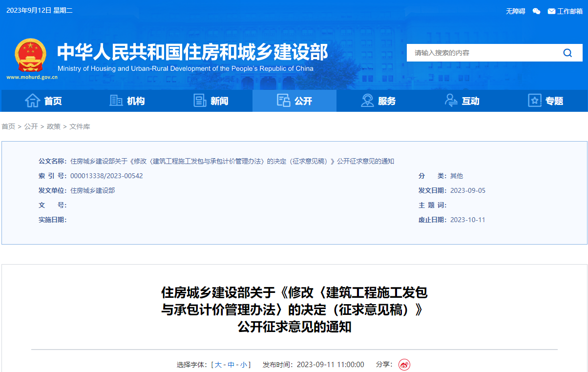The image size is (588, 372).
Task: Click the magnifier search icon
Action: 567,53
